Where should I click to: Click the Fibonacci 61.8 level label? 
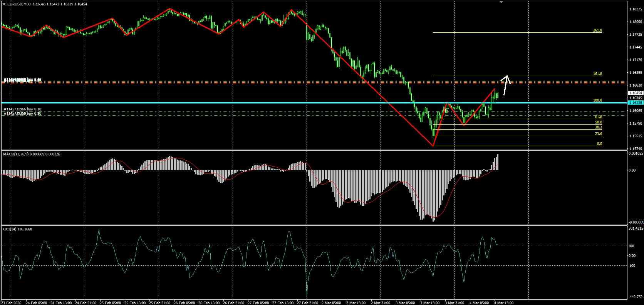598,117
